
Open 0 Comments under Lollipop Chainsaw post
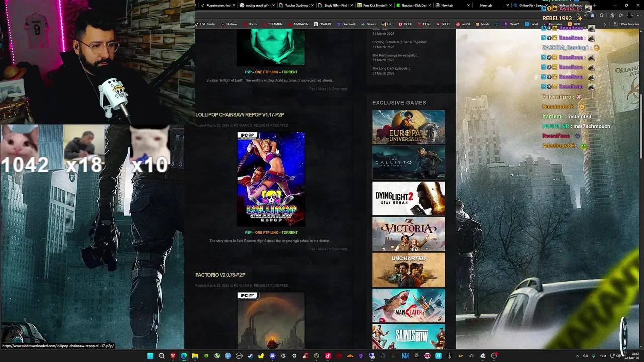tap(338, 249)
